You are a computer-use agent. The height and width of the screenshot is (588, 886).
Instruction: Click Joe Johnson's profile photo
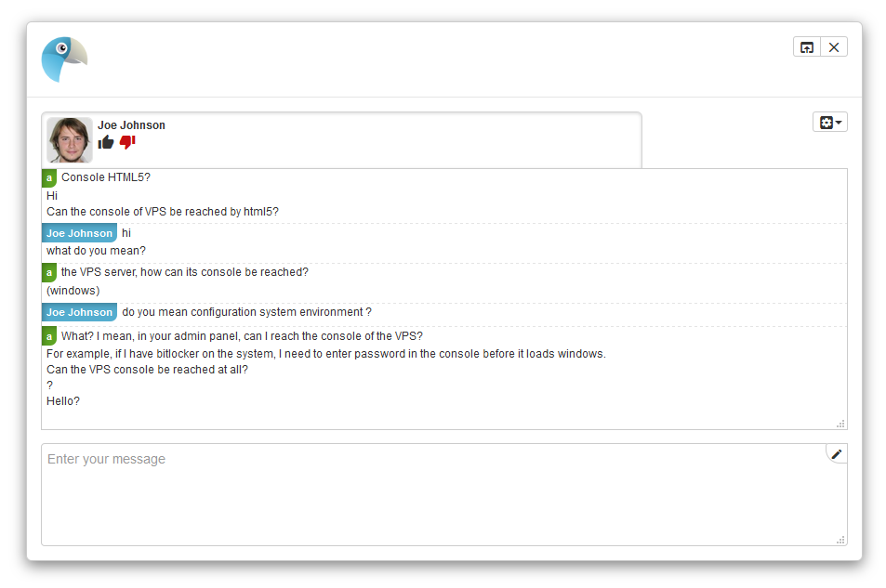70,140
